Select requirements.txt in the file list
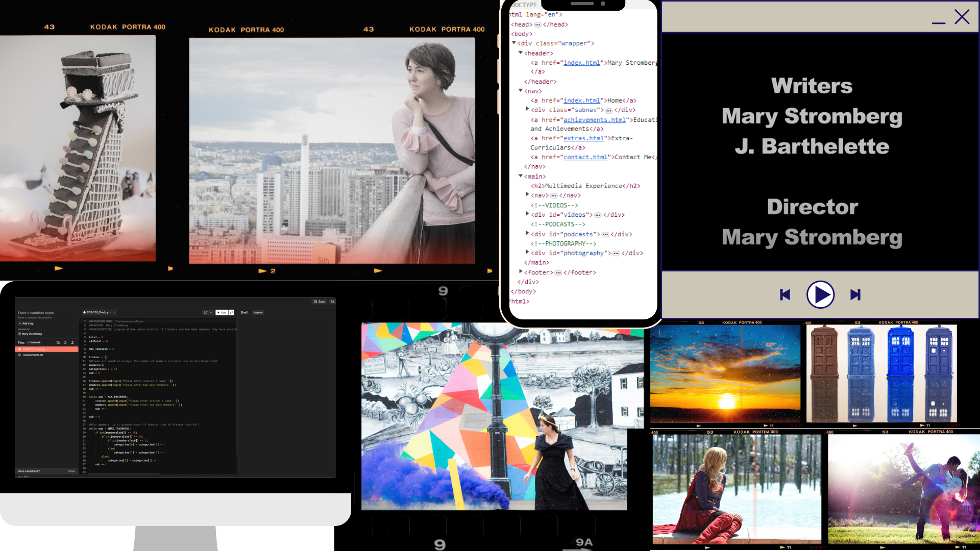This screenshot has height=551, width=980. point(33,355)
